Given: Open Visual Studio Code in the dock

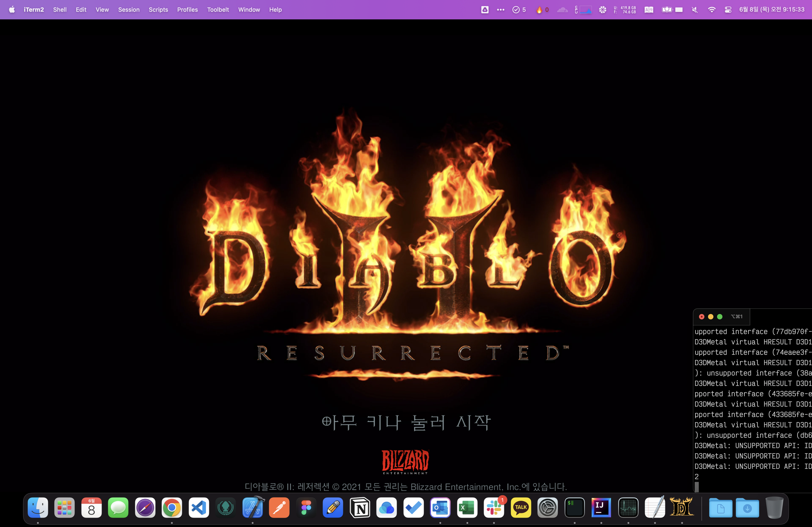Looking at the screenshot, I should [x=198, y=507].
